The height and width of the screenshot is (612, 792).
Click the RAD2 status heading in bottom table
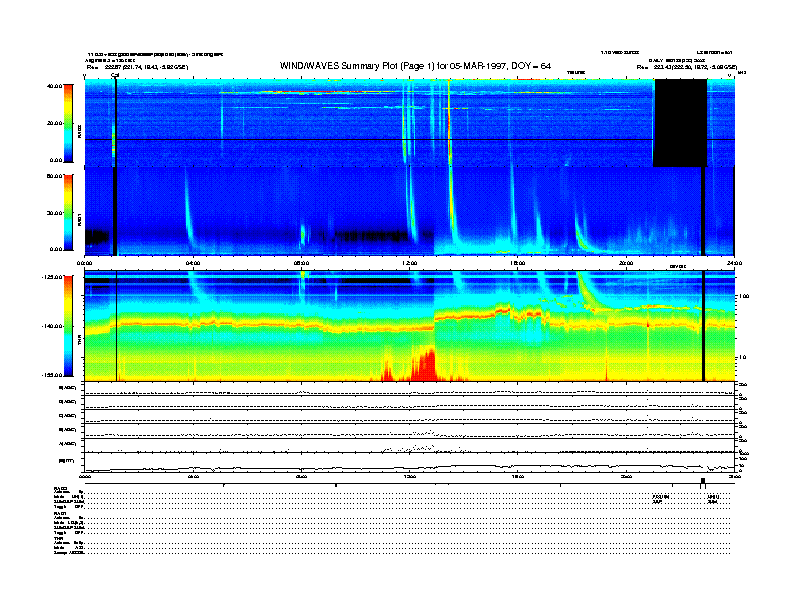[61, 488]
